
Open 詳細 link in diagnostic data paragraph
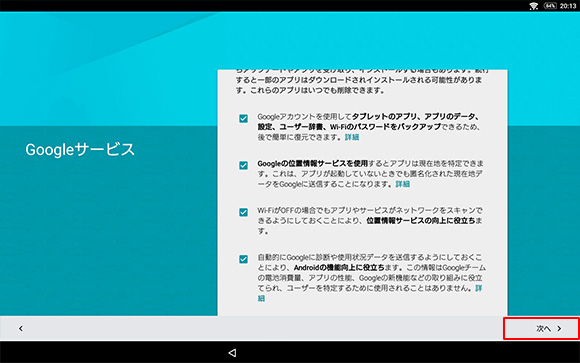[479, 288]
